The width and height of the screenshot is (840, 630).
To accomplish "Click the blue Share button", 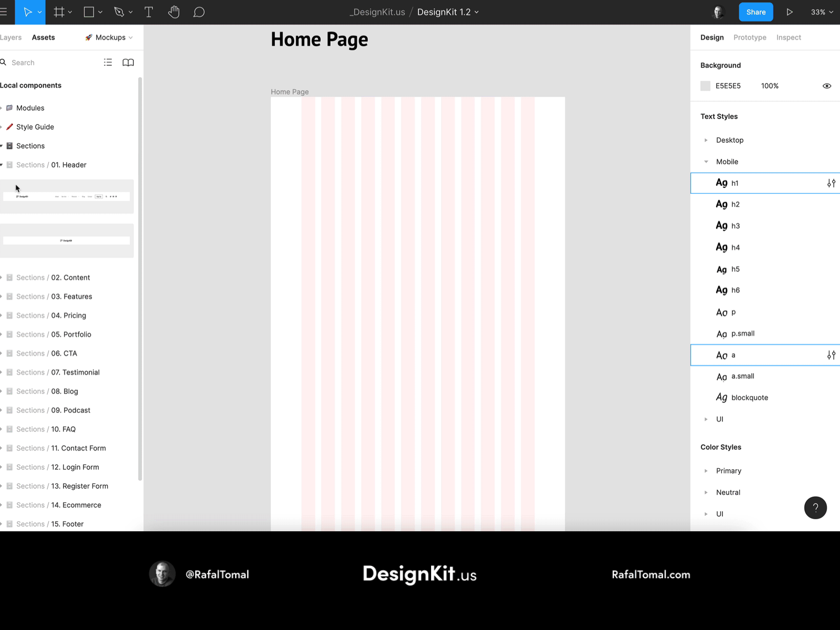I will (x=755, y=12).
